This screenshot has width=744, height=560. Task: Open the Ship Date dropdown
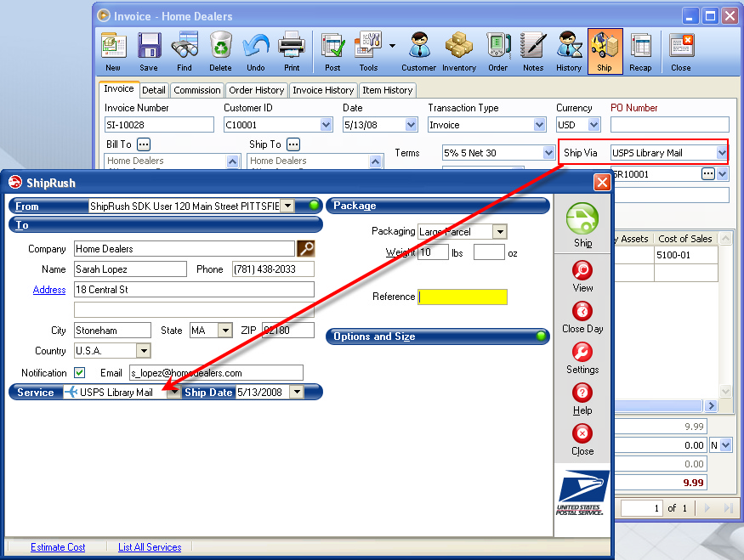297,392
